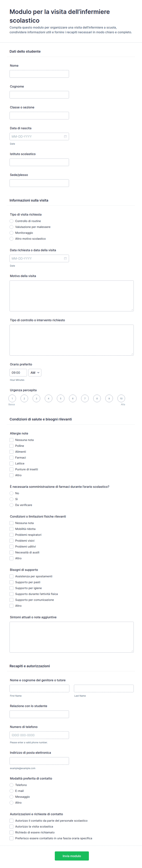Screen dimensions: 142x868
Task: Rate urgency as 10 (Alta)
Action: coord(121,398)
